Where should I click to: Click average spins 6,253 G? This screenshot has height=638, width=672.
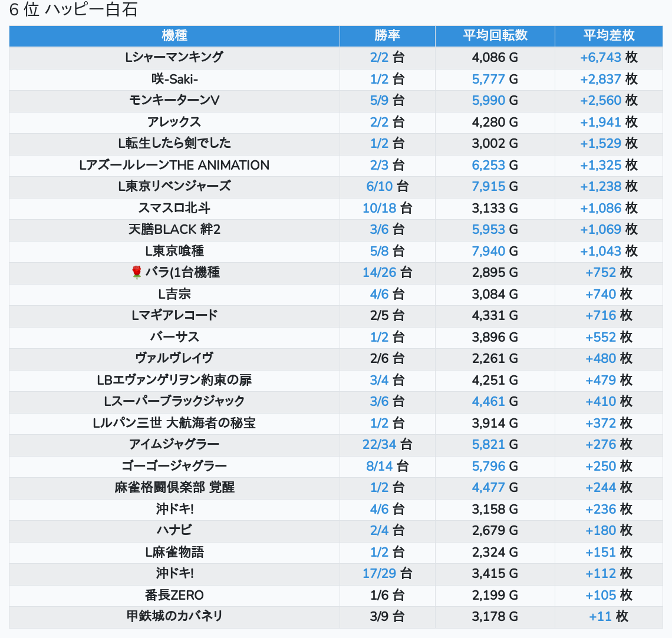click(495, 165)
